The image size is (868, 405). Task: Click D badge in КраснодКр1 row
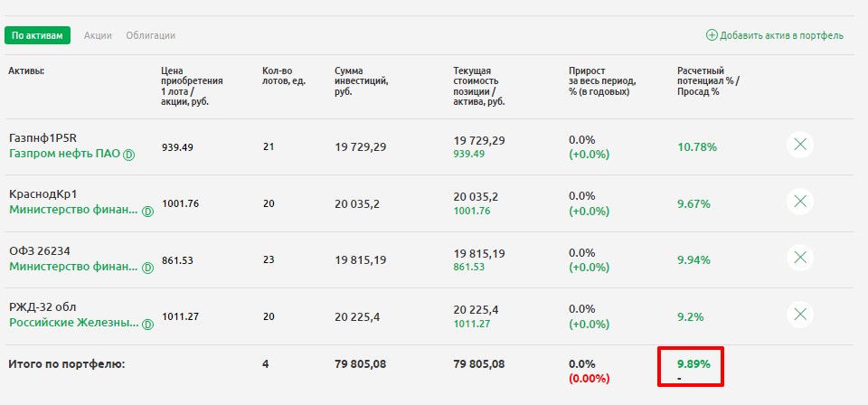point(147,211)
